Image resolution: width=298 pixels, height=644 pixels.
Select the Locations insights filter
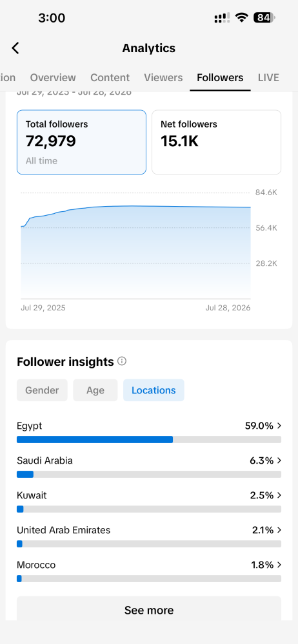[154, 390]
